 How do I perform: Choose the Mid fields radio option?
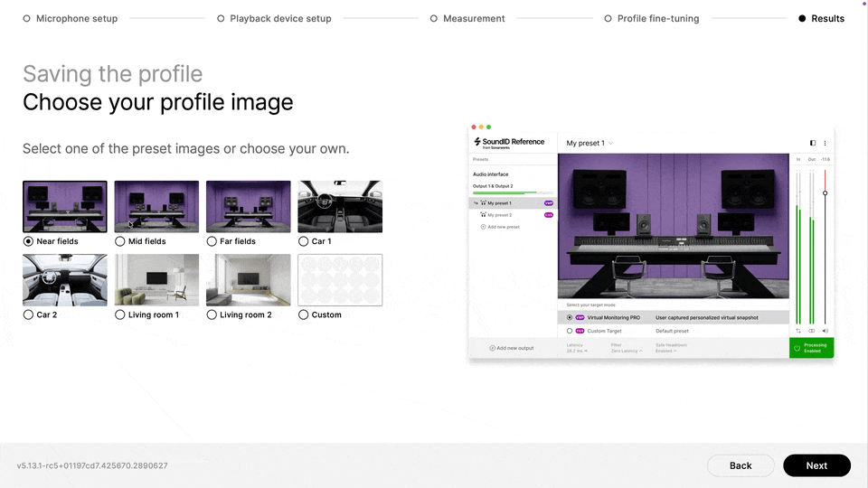[120, 241]
